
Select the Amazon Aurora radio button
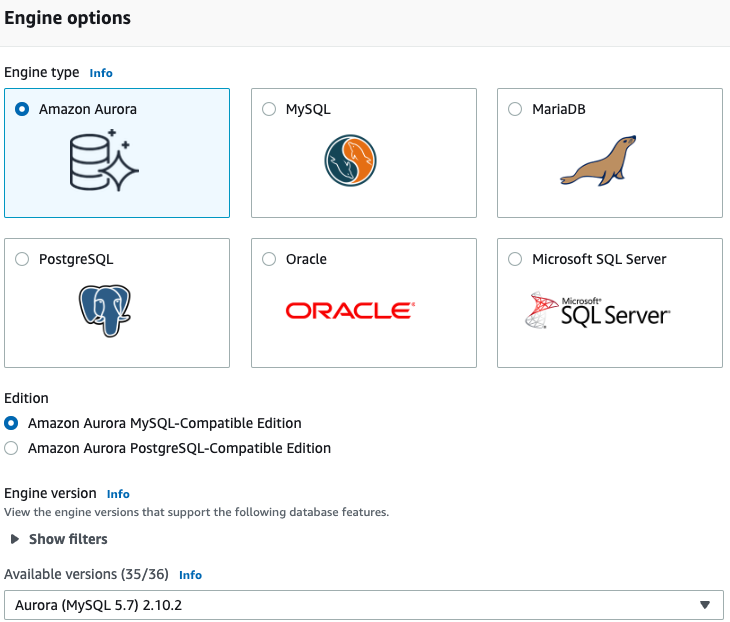(x=22, y=109)
